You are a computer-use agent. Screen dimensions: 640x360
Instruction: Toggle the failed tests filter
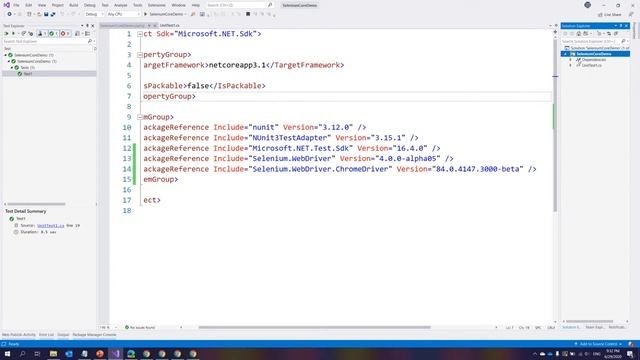coord(64,33)
